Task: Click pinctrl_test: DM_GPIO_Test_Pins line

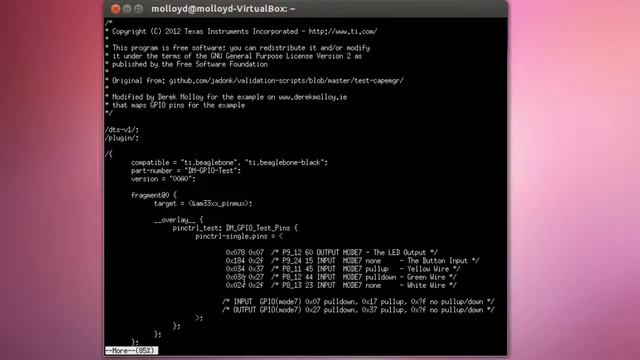Action: click(x=235, y=228)
